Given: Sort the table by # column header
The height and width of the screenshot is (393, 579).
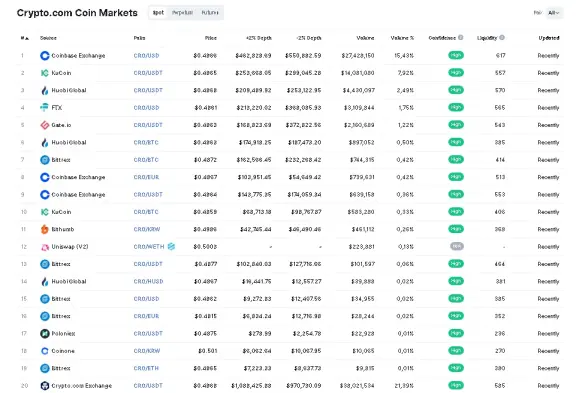Looking at the screenshot, I should click(25, 38).
